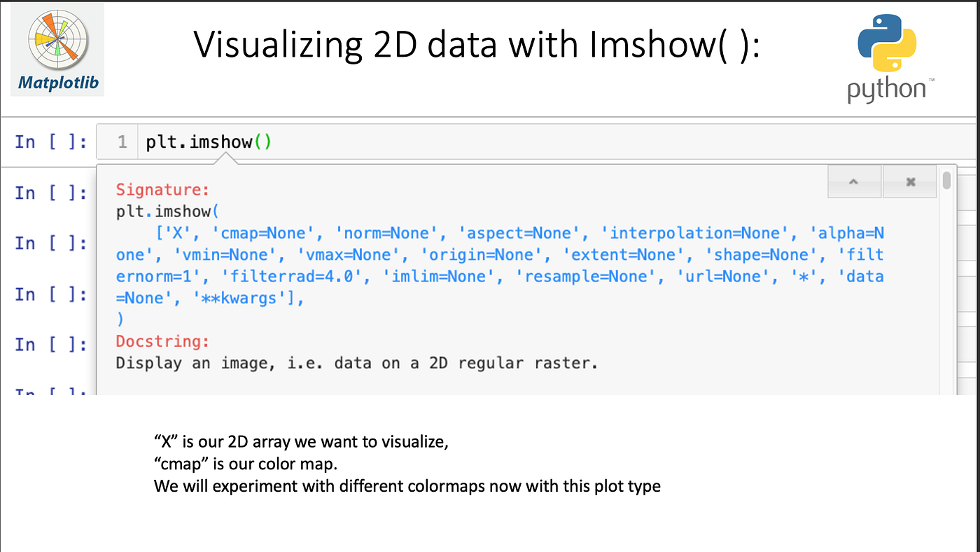Click line number 1 in code cell

(x=122, y=142)
